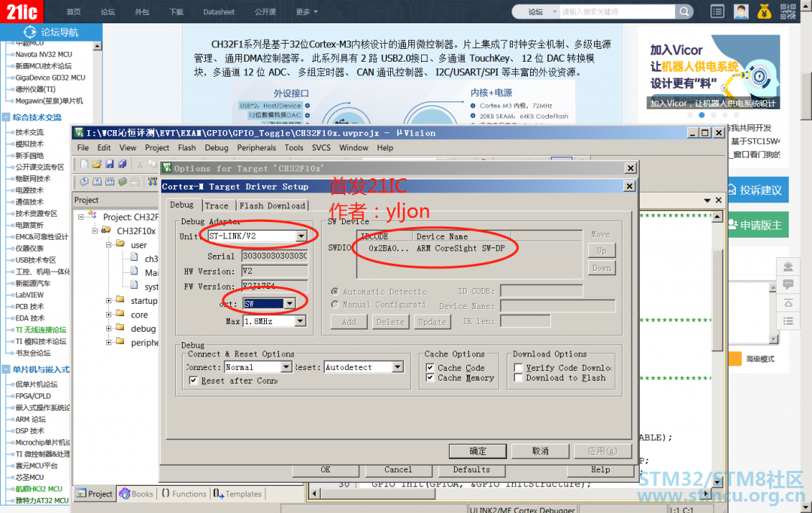Switch to the Flash Download tab

272,205
